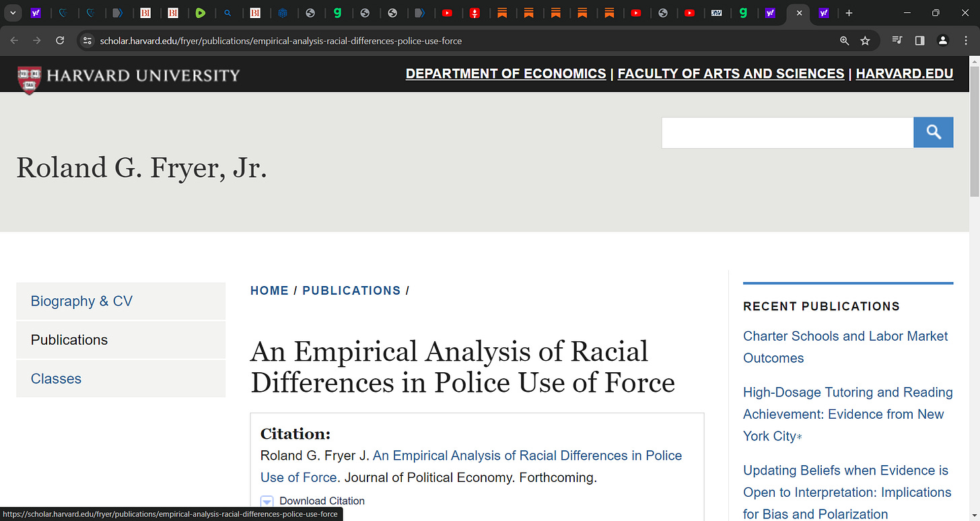Click the site search text field

pos(788,133)
